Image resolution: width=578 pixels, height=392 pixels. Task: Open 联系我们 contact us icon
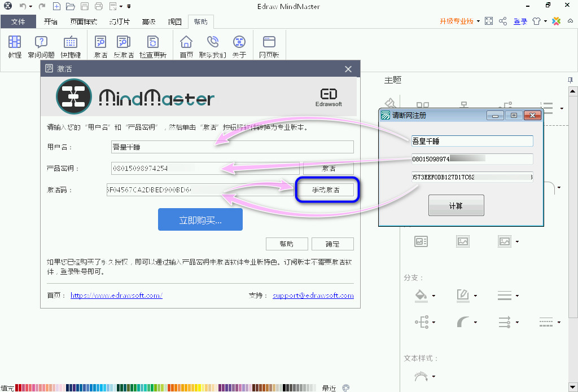(212, 46)
